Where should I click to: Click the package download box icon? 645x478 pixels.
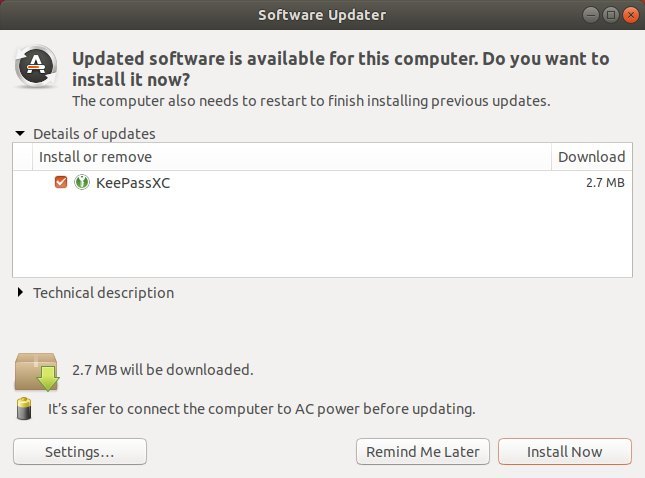click(37, 371)
